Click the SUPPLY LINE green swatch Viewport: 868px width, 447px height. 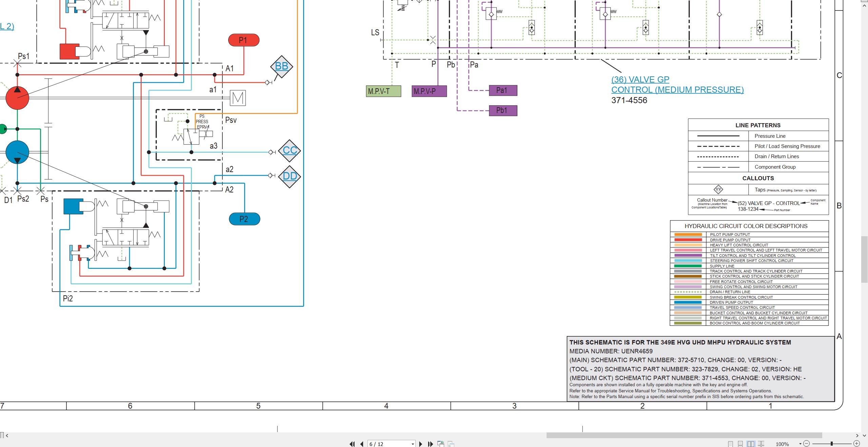point(688,266)
